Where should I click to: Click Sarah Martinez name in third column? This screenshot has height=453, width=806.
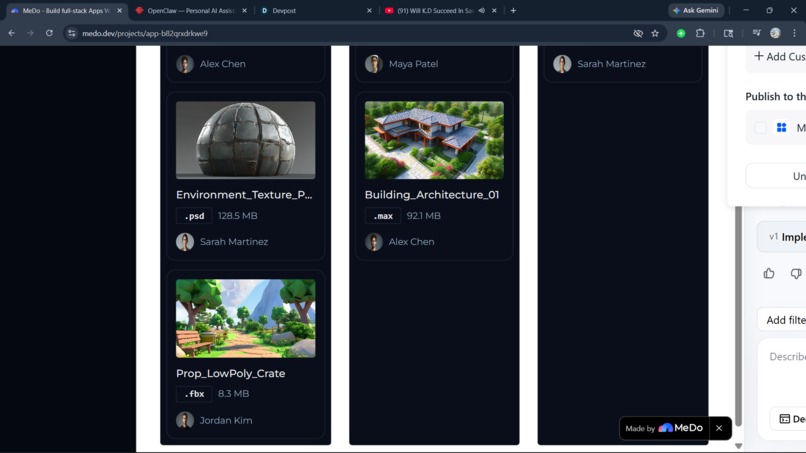coord(611,64)
